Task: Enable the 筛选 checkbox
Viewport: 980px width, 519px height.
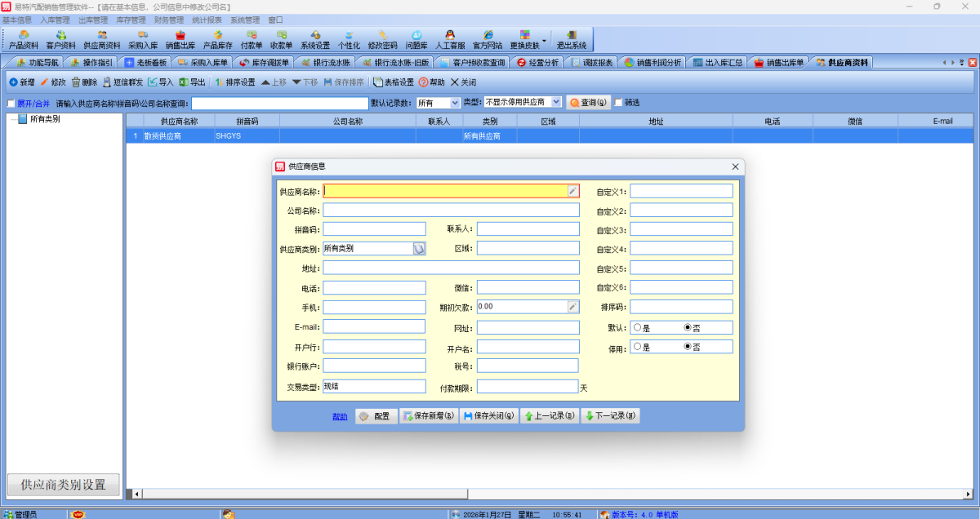Action: [x=619, y=103]
